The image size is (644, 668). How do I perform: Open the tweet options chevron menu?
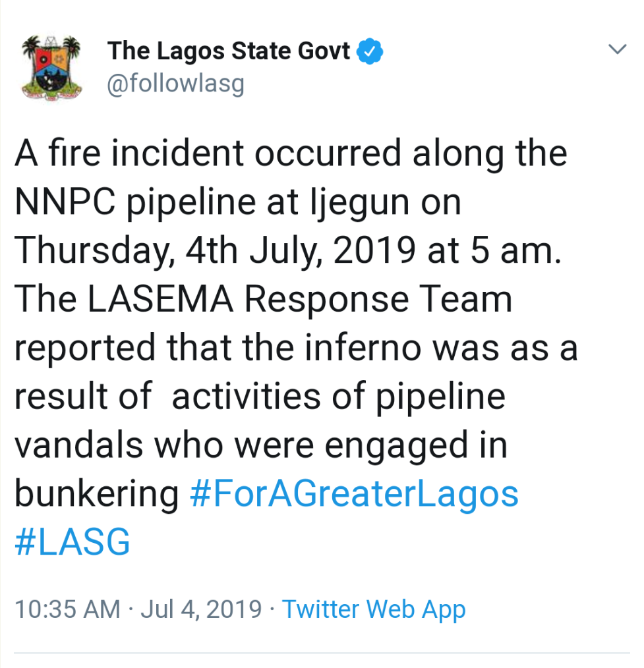[x=617, y=49]
